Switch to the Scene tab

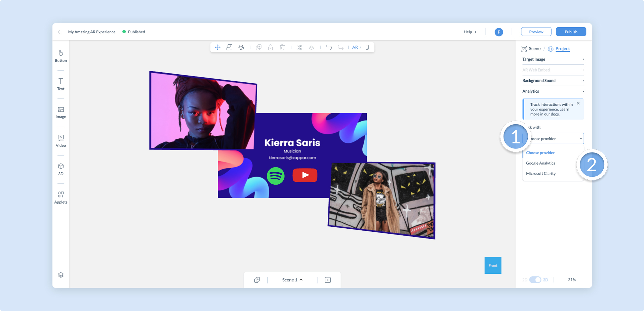[531, 49]
